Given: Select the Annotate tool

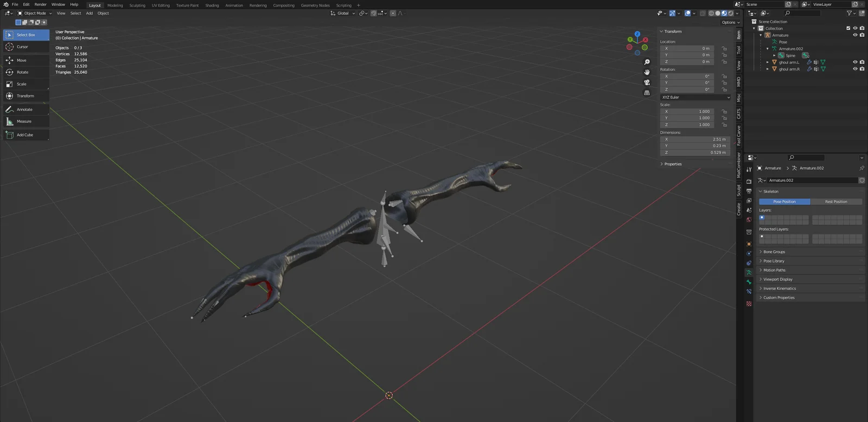Looking at the screenshot, I should (25, 110).
